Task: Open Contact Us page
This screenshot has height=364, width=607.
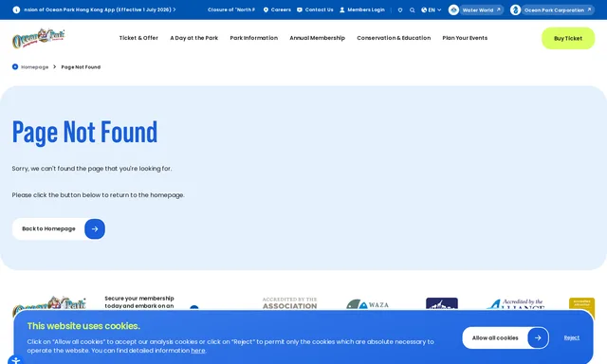Action: 315,9
